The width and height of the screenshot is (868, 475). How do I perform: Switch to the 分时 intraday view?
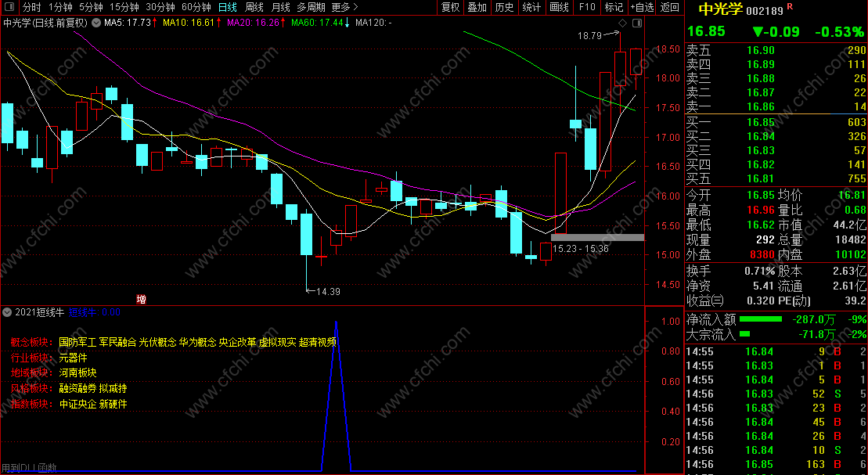(x=31, y=7)
